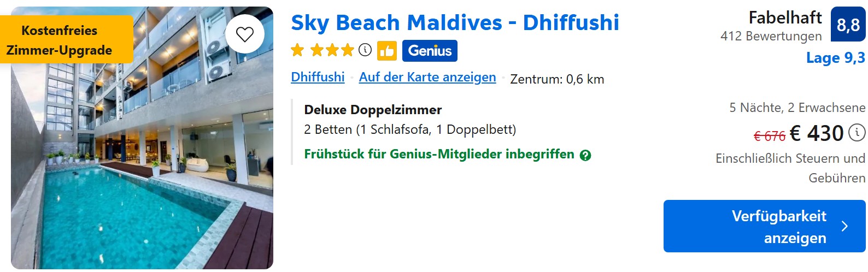The width and height of the screenshot is (868, 272).
Task: Click the breakfast help question mark icon
Action: coord(585,156)
